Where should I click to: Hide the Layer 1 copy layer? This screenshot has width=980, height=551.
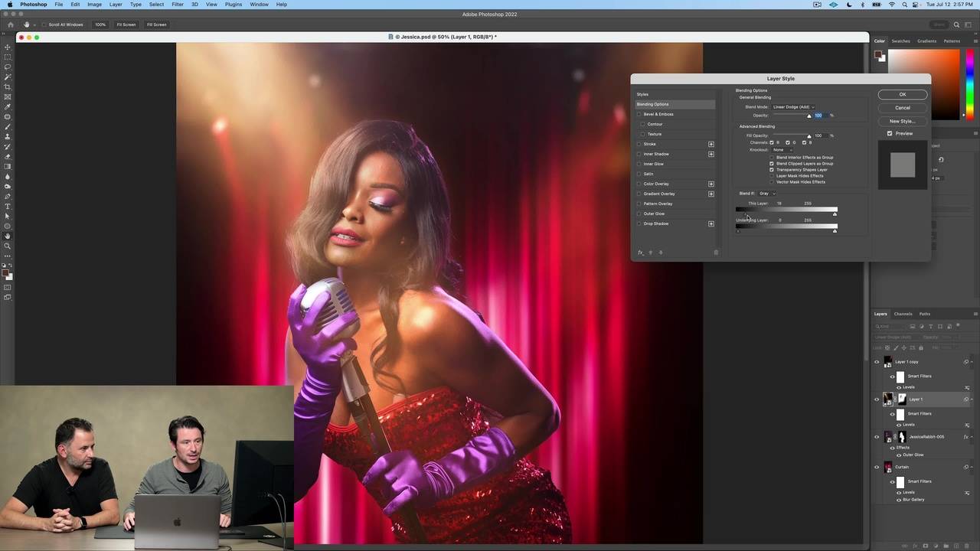click(x=877, y=362)
